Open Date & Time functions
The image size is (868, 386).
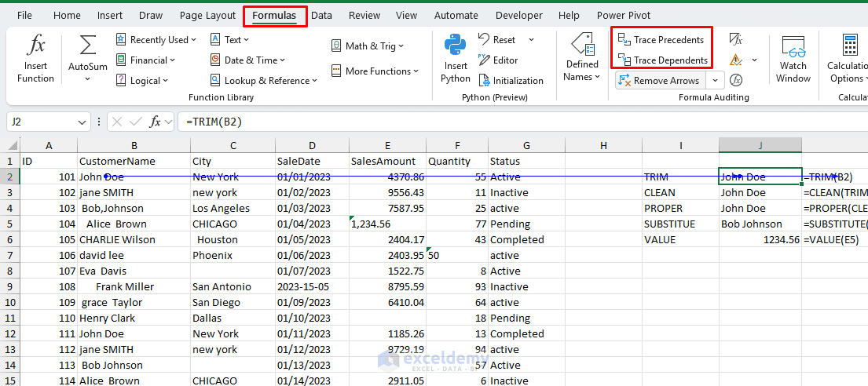coord(247,60)
